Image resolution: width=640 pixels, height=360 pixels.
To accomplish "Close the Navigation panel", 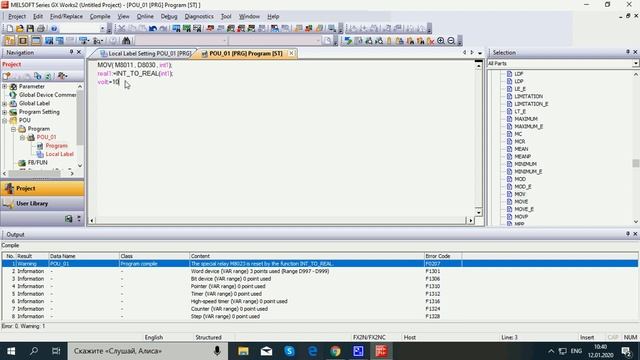I will point(79,52).
